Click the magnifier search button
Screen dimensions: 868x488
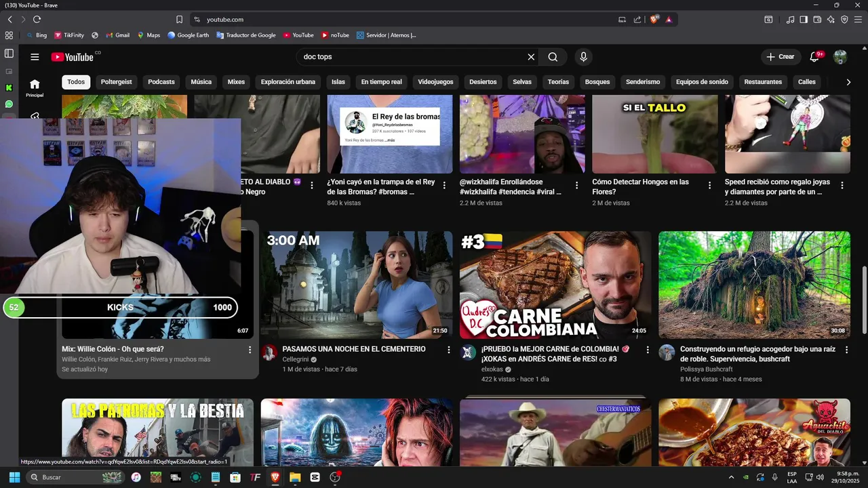click(553, 57)
